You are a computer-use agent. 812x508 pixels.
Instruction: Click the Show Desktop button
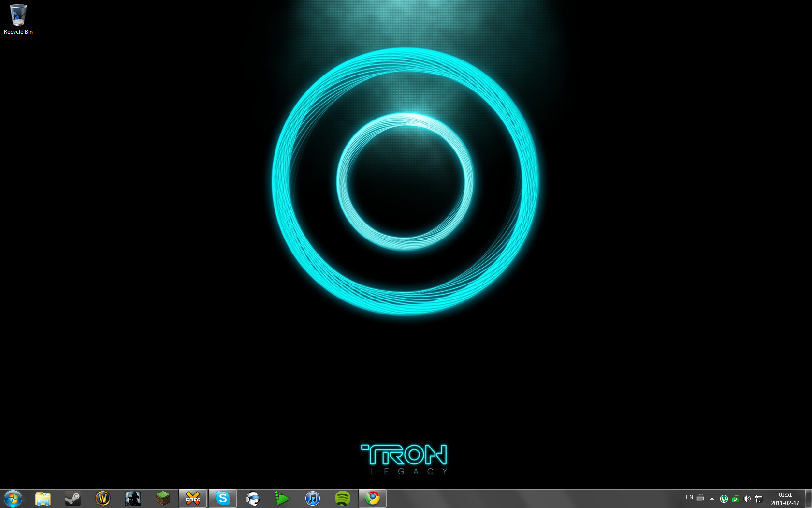coord(808,498)
